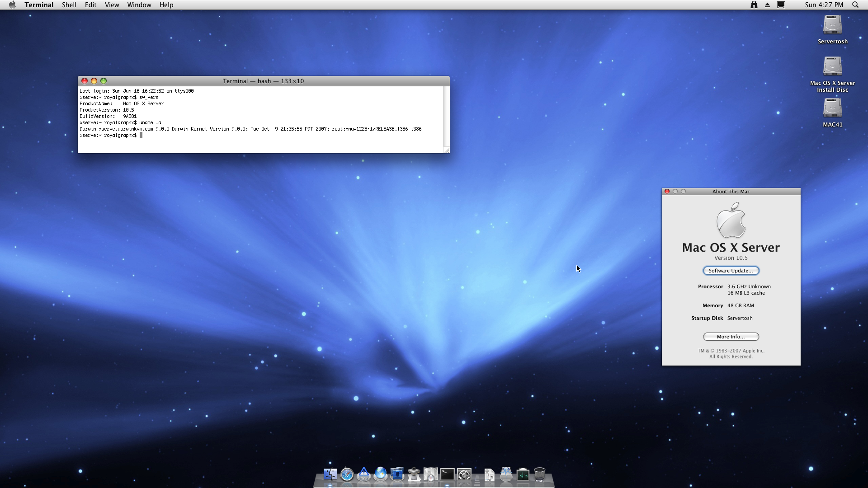868x488 pixels.
Task: Zoom the Terminal window with green button
Action: 104,81
